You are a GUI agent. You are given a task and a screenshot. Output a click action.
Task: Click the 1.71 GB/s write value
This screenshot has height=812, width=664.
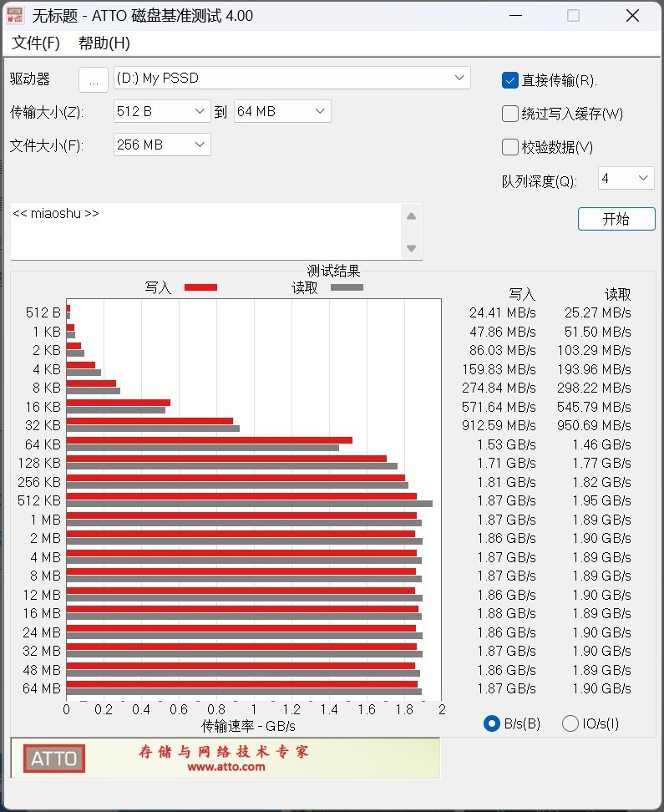[506, 463]
